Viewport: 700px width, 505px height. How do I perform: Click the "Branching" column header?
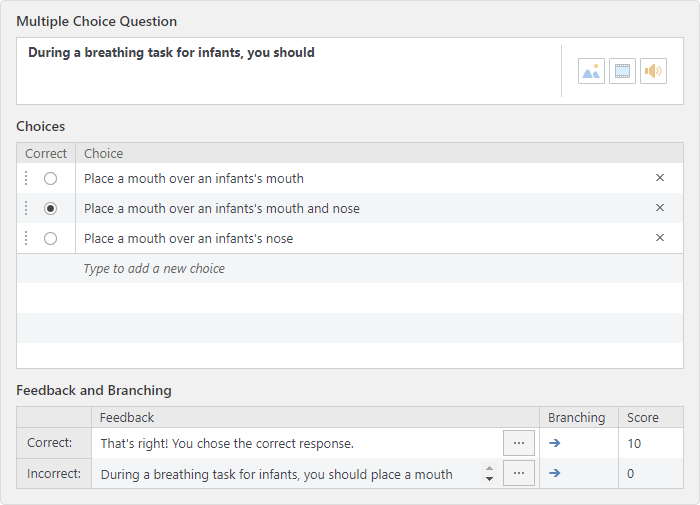(x=576, y=417)
